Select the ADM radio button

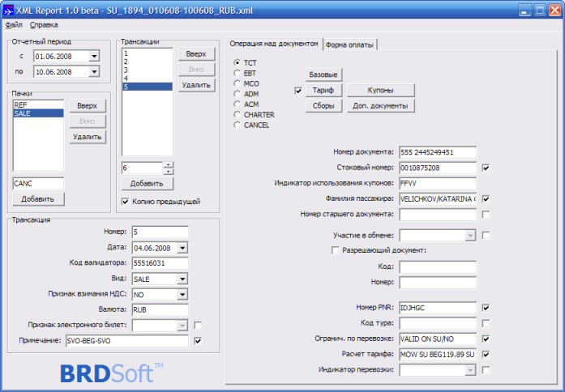click(237, 94)
